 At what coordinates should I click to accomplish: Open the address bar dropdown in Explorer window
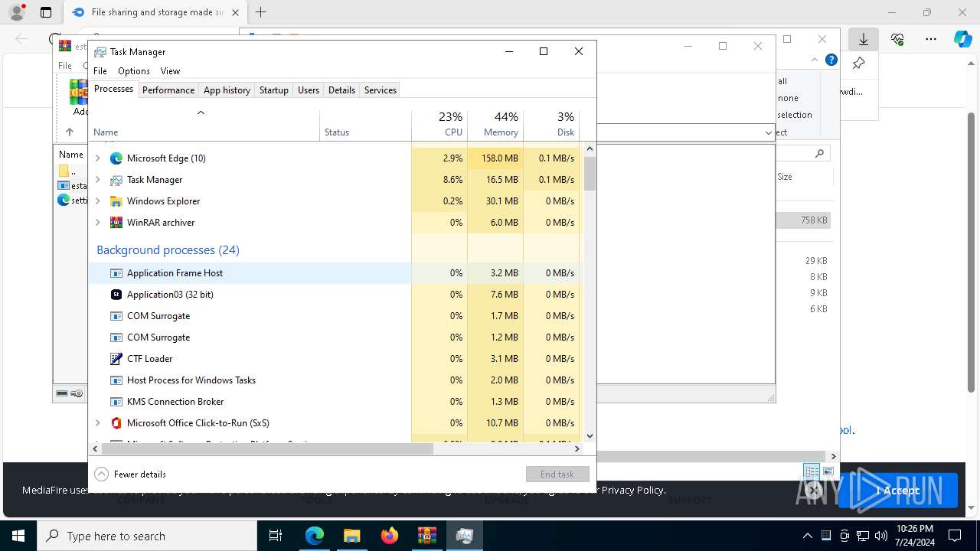[769, 132]
